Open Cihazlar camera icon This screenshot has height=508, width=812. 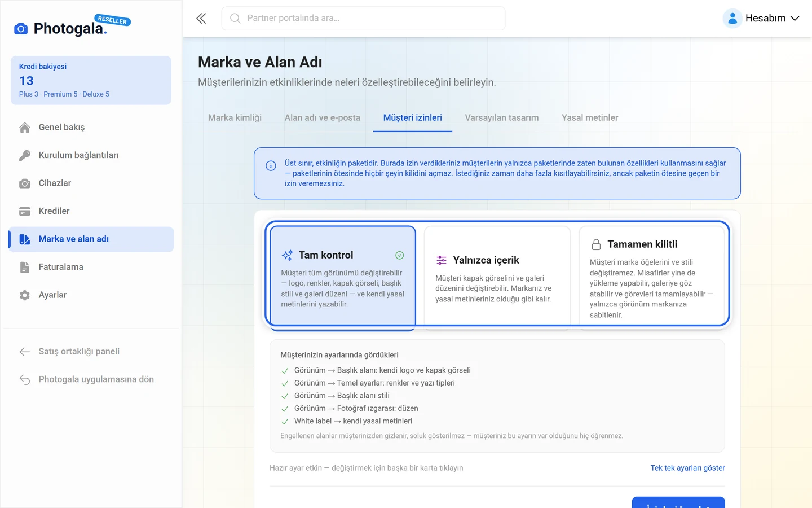pos(24,183)
